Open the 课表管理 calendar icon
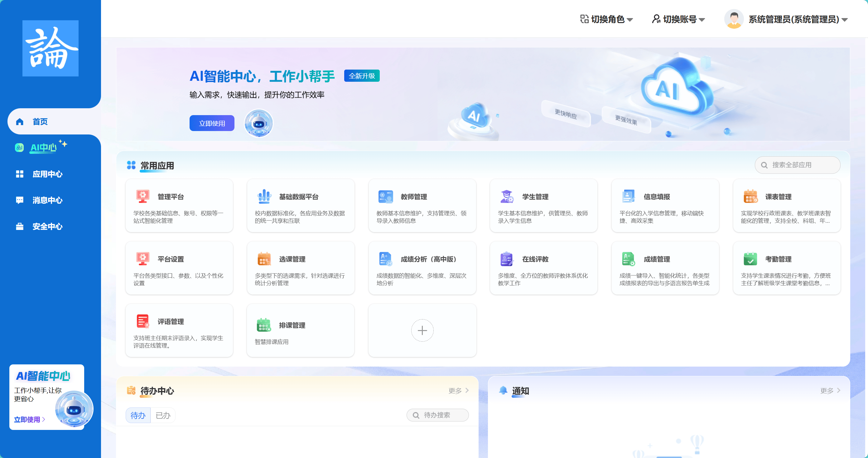The height and width of the screenshot is (458, 868). (x=750, y=196)
